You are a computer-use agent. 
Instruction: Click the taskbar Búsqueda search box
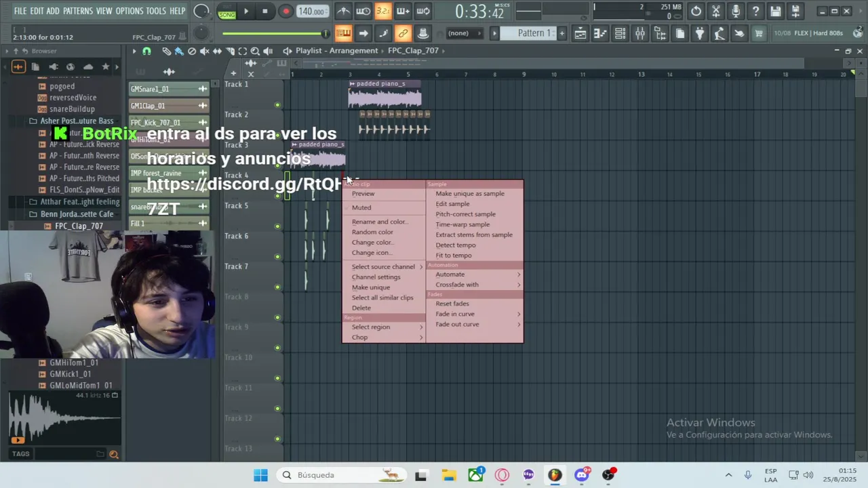(x=341, y=475)
